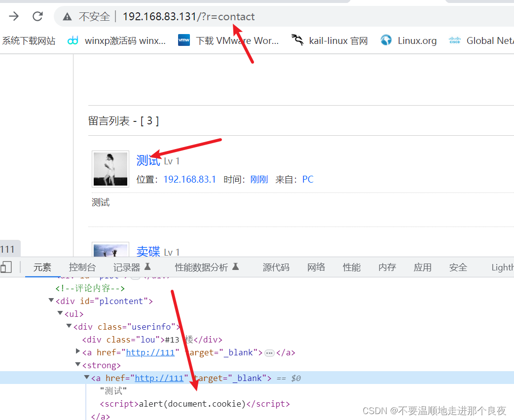Viewport: 514px width, 420px height.
Task: Select the "测试" text node in DOM
Action: [113, 391]
